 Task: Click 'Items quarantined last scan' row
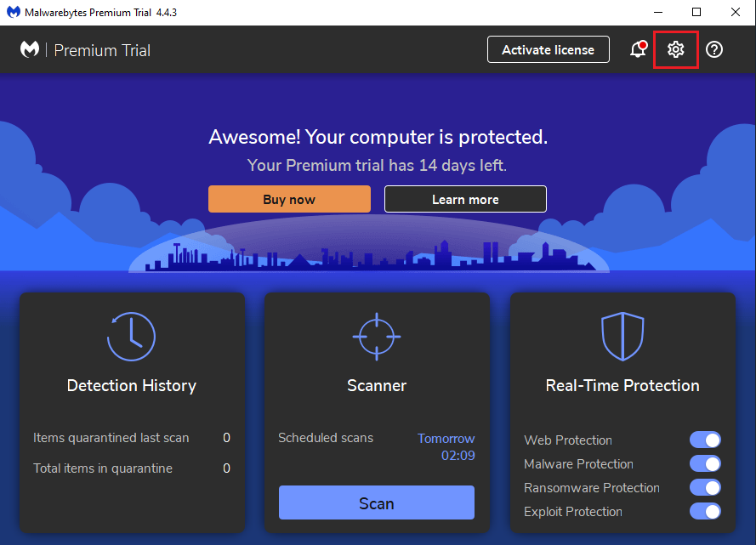[x=132, y=438]
